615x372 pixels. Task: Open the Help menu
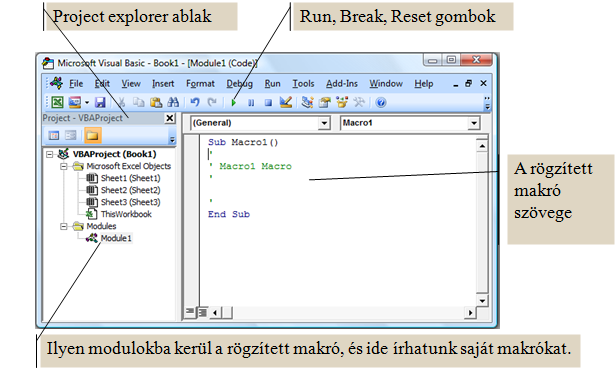pos(424,84)
